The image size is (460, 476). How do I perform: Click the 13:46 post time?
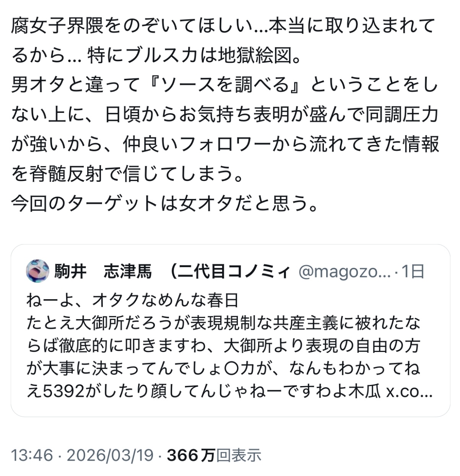[x=32, y=455]
